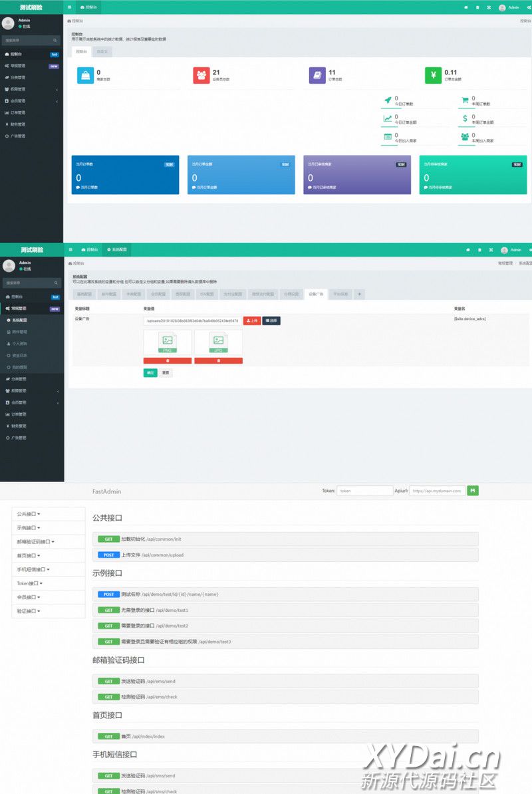
Task: Click the dark 选择 choose button
Action: (x=271, y=321)
